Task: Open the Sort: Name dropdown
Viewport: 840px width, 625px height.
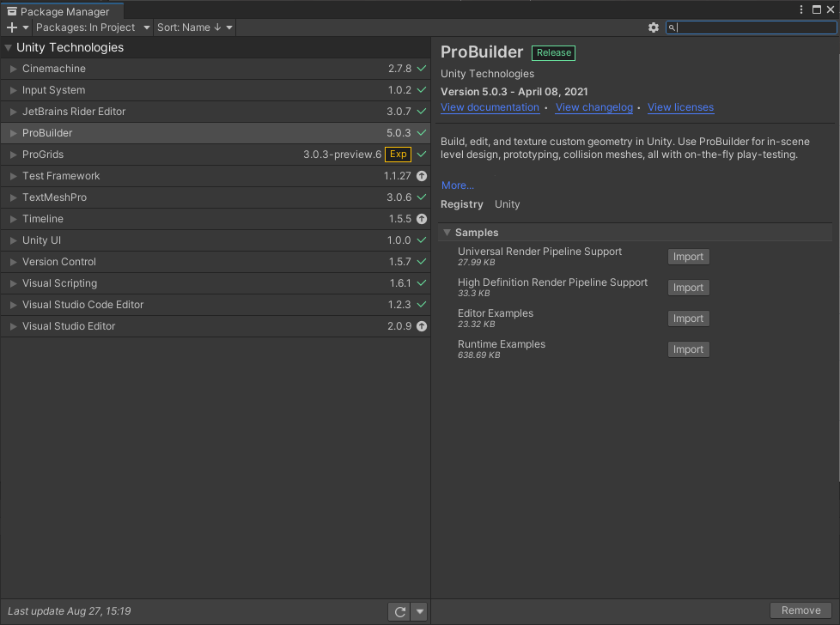Action: point(195,27)
